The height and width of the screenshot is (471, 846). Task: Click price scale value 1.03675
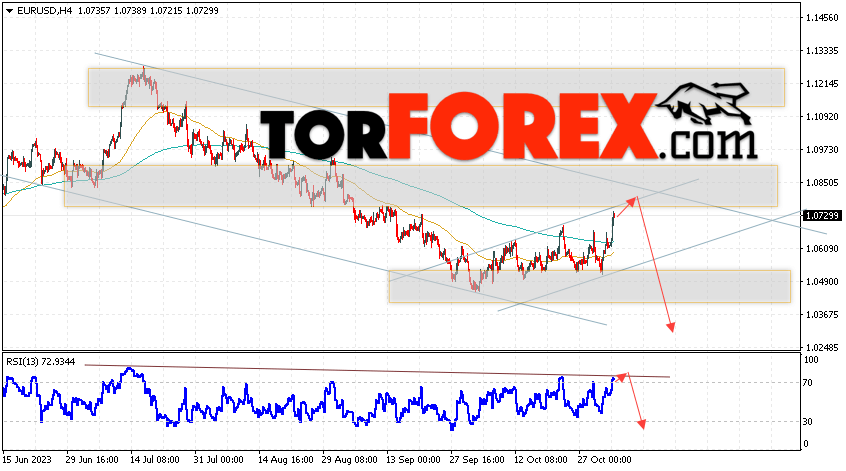tap(822, 314)
